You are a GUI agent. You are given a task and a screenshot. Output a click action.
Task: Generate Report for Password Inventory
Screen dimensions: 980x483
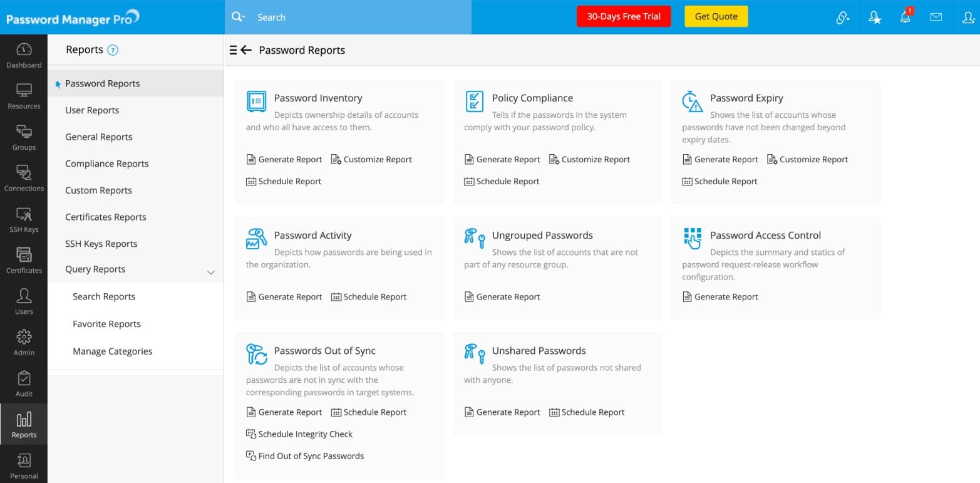coord(284,160)
